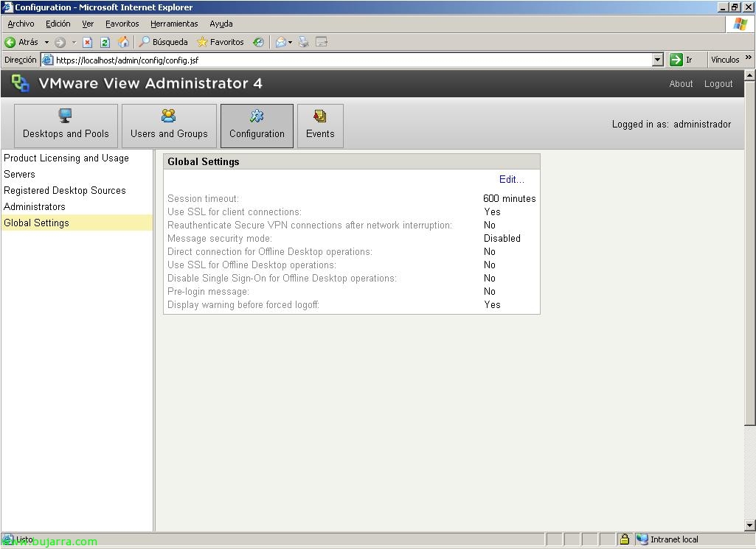Click the Global Settings panel header
This screenshot has width=756, height=549.
[x=352, y=162]
